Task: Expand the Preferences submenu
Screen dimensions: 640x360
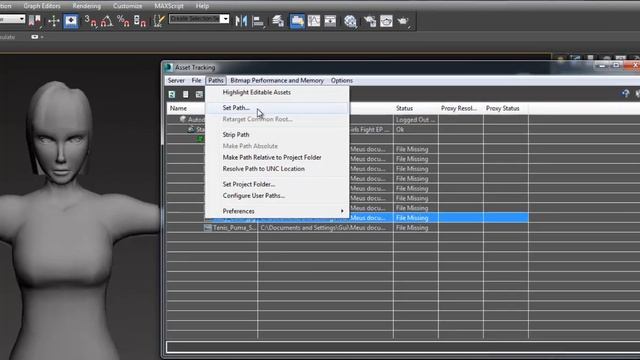Action: coord(277,211)
